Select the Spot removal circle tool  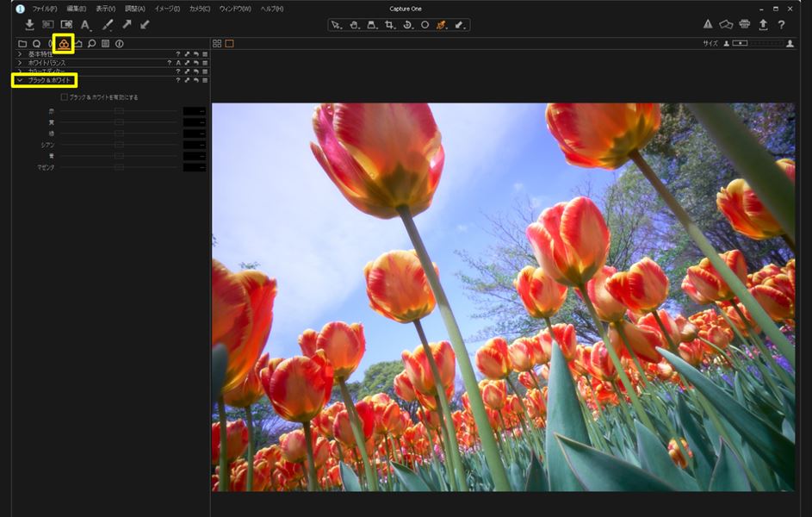pyautogui.click(x=425, y=25)
